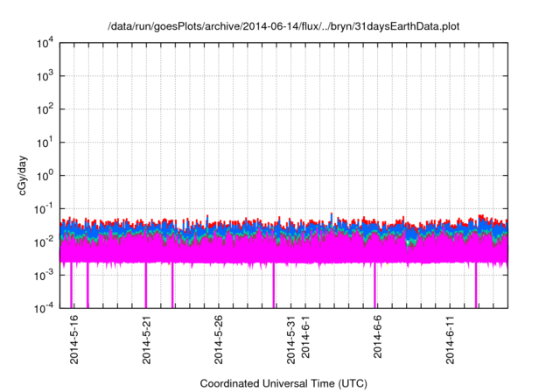Select the 2014-5-16 date label

coord(74,339)
